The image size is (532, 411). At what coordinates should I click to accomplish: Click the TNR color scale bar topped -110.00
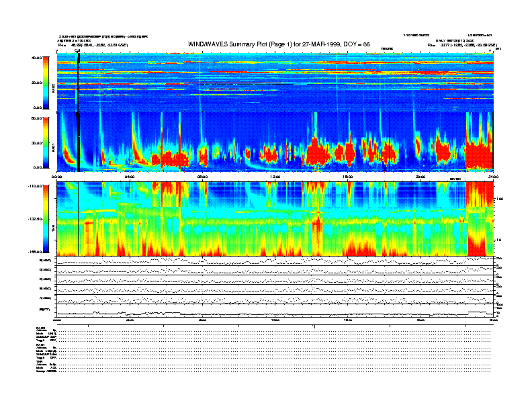(46, 219)
